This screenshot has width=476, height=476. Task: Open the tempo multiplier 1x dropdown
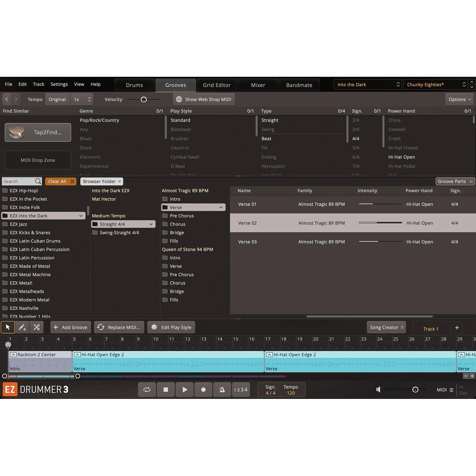[x=82, y=99]
